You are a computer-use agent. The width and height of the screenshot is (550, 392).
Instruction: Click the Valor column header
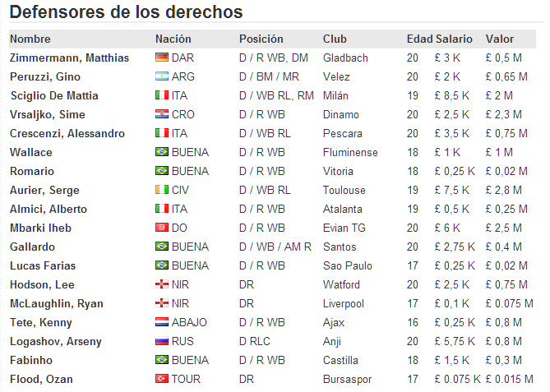[x=500, y=39]
